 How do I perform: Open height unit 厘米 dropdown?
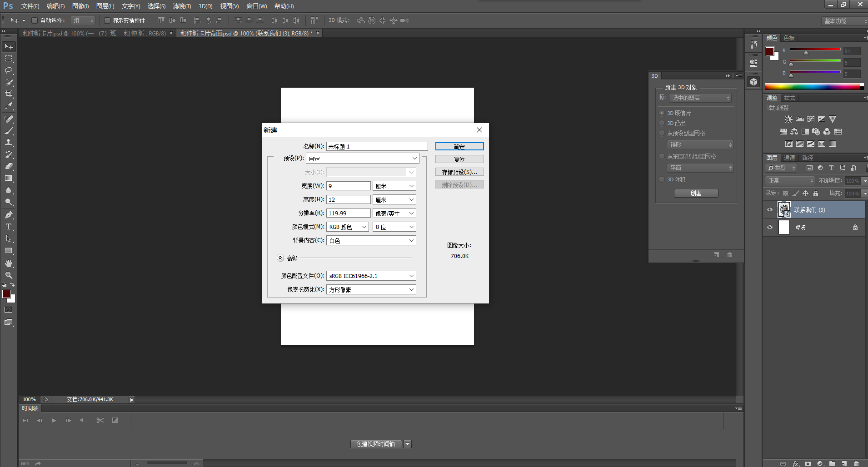[394, 199]
